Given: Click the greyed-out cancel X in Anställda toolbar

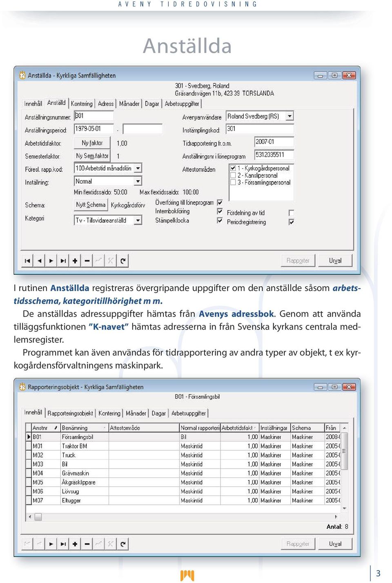Looking at the screenshot, I should [111, 261].
